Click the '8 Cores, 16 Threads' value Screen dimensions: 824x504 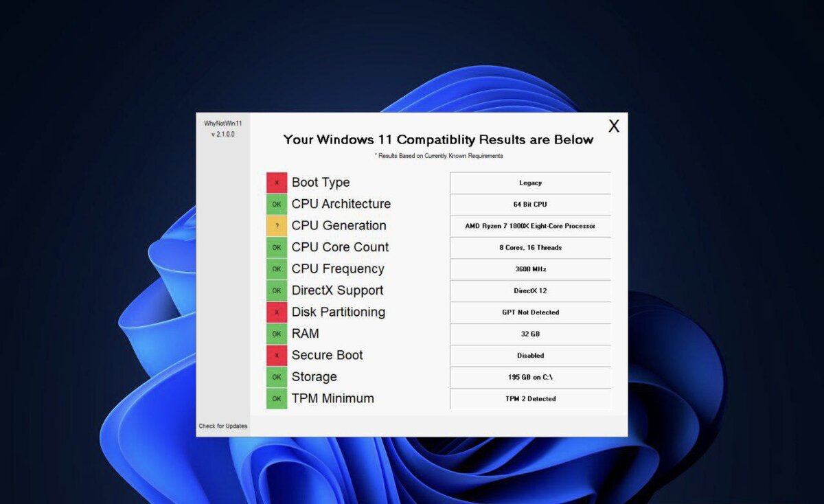530,247
